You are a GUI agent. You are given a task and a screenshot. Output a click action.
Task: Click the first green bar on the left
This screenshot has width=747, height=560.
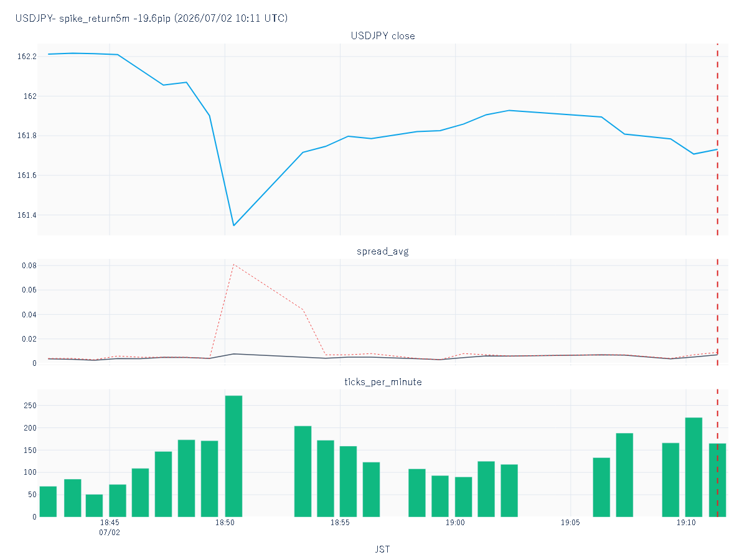click(48, 502)
